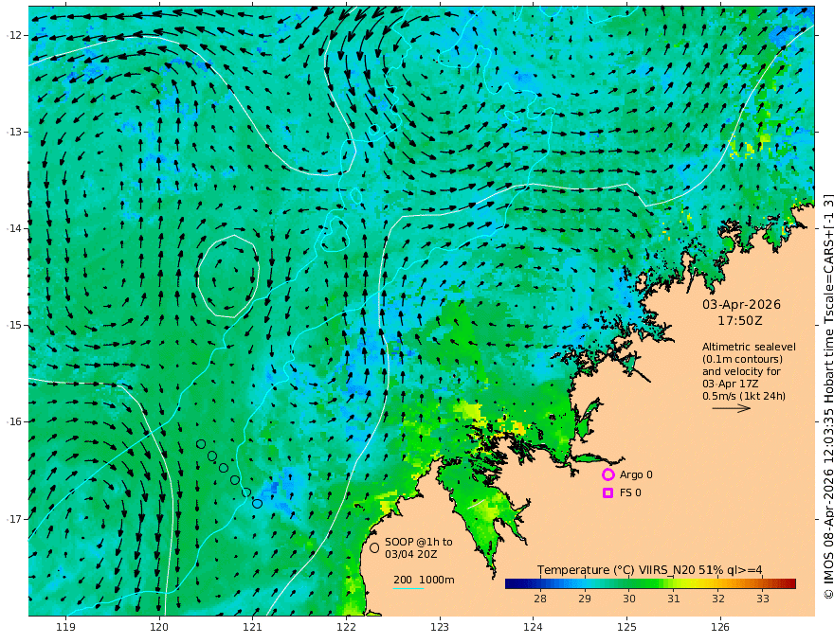Click the "SOOP @1h to" legend text
Image resolution: width=834 pixels, height=644 pixels.
pyautogui.click(x=419, y=542)
